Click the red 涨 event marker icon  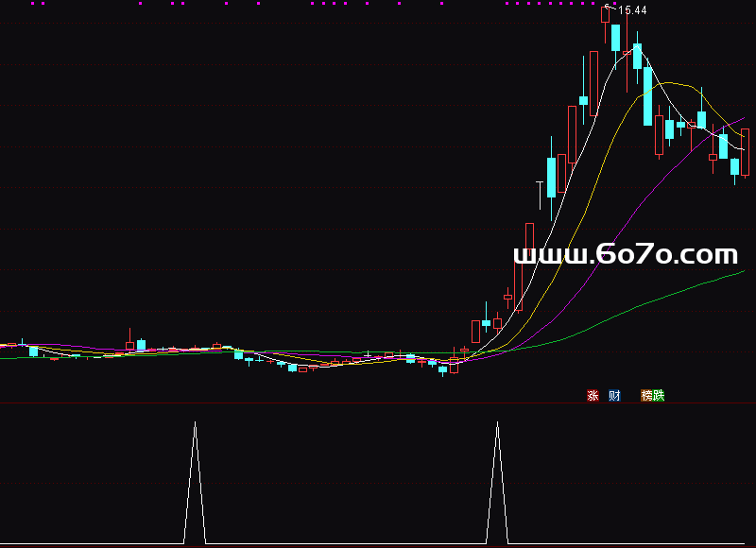[x=593, y=395]
